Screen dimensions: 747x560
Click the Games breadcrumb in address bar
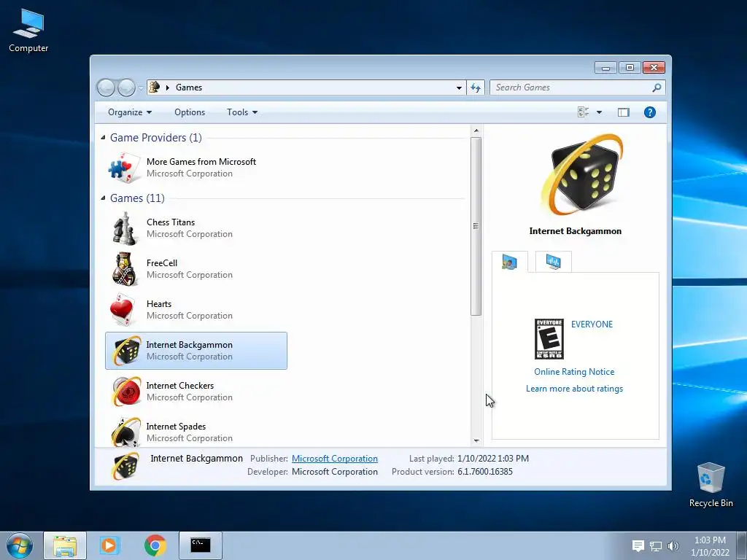[x=189, y=87]
